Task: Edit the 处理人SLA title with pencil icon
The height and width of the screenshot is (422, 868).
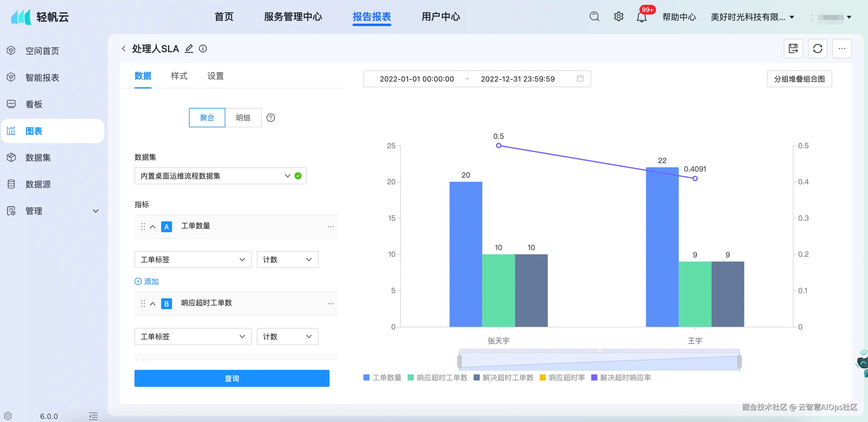Action: [189, 49]
